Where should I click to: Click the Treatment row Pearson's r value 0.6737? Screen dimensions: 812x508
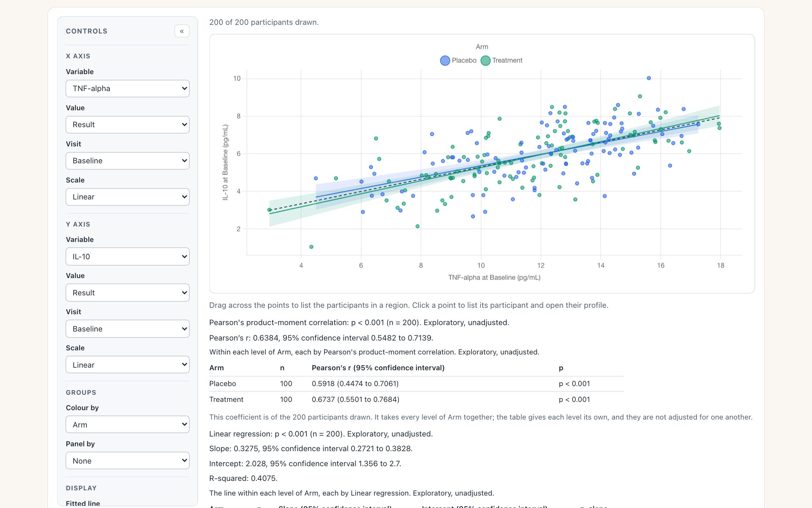(355, 399)
